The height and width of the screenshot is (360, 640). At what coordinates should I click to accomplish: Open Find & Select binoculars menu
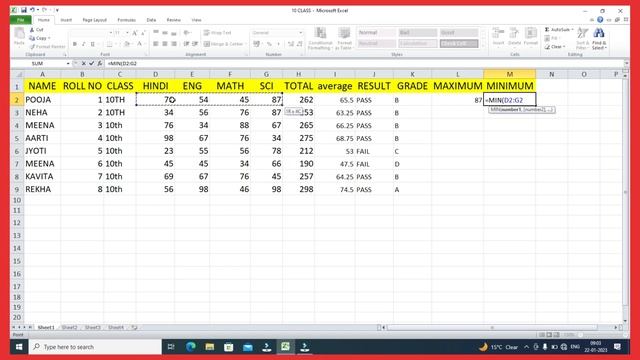[599, 38]
